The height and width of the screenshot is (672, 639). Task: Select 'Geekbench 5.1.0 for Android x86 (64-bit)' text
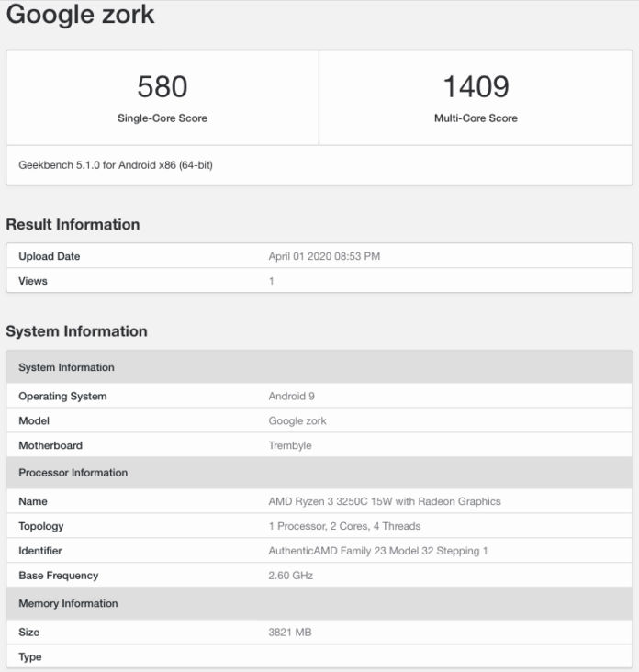pyautogui.click(x=116, y=165)
